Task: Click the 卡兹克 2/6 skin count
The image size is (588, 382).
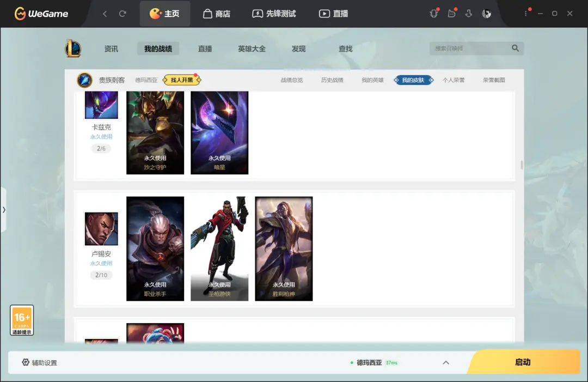Action: coord(101,149)
